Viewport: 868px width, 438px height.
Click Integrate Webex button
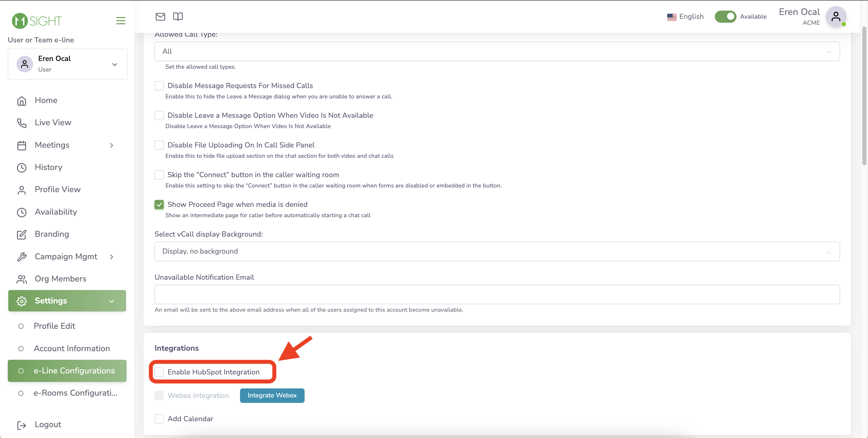[x=272, y=395]
